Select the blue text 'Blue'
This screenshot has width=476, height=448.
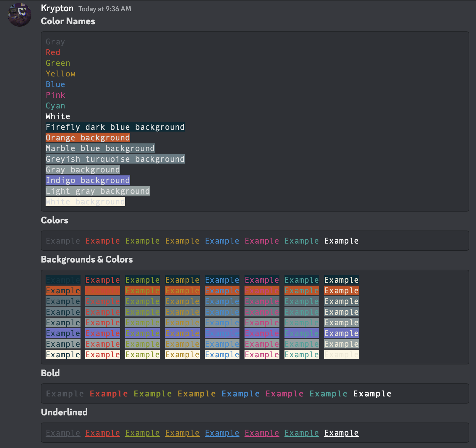(55, 84)
